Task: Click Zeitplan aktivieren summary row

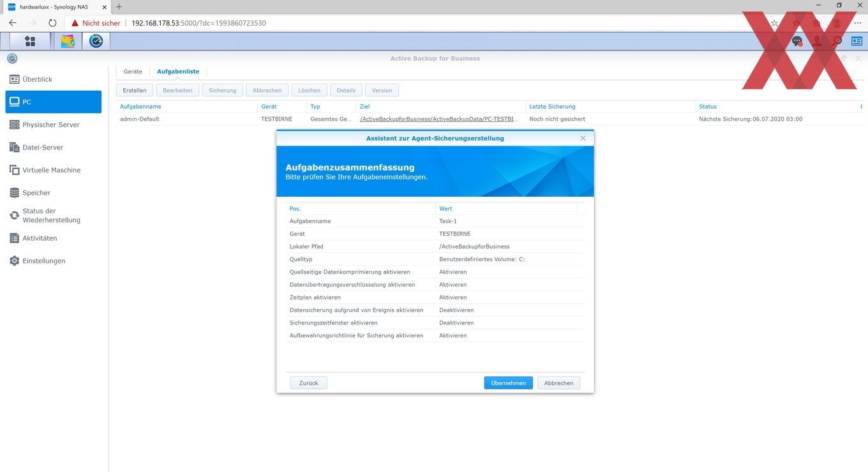Action: pyautogui.click(x=435, y=298)
